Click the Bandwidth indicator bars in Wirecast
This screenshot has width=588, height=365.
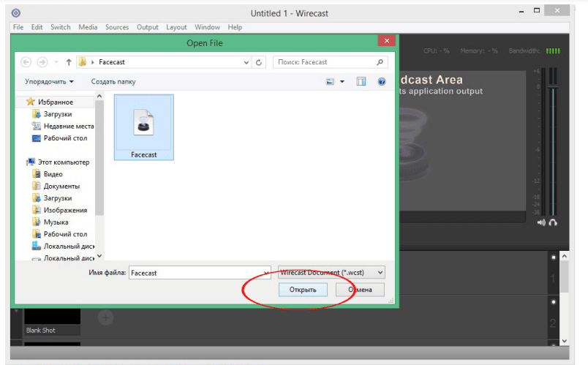(553, 51)
